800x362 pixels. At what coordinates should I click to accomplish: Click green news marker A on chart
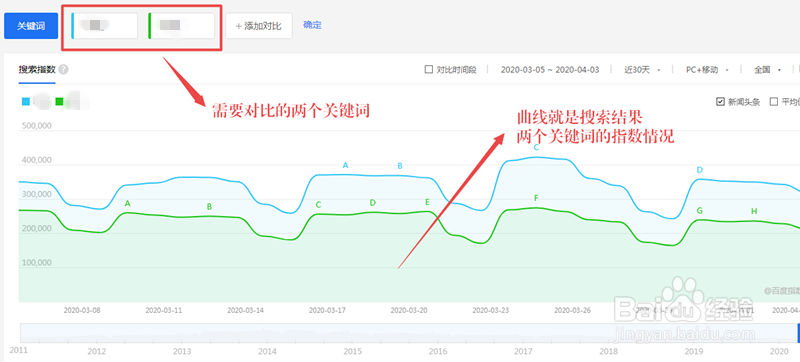pyautogui.click(x=128, y=203)
